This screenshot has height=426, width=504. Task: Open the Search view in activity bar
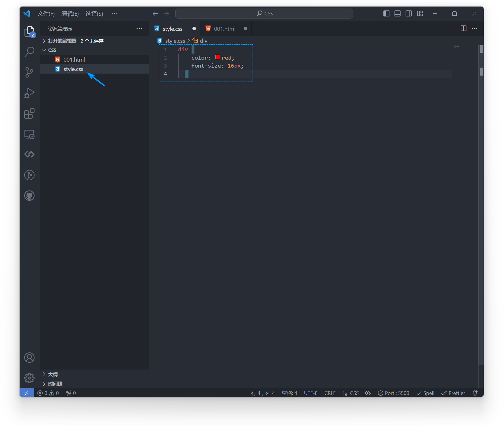[x=29, y=52]
